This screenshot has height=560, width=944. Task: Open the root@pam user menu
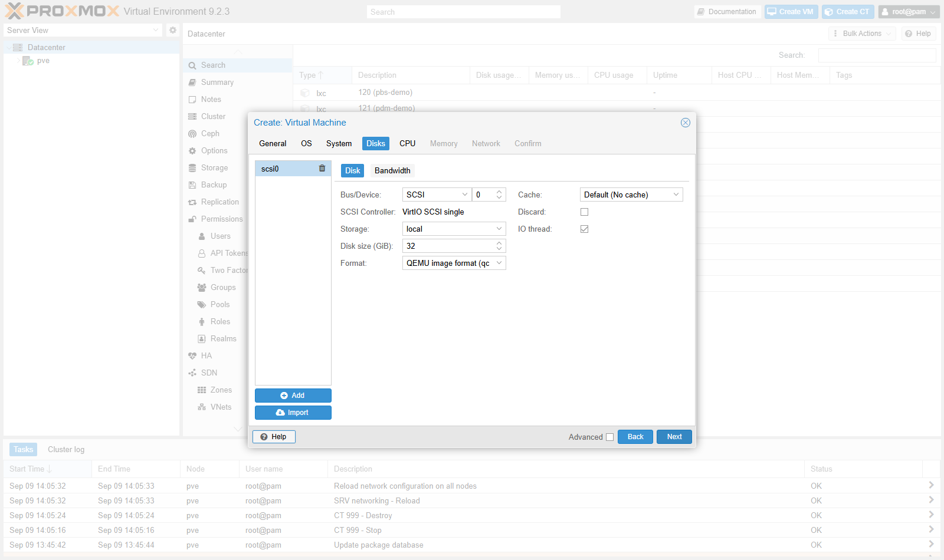(909, 12)
